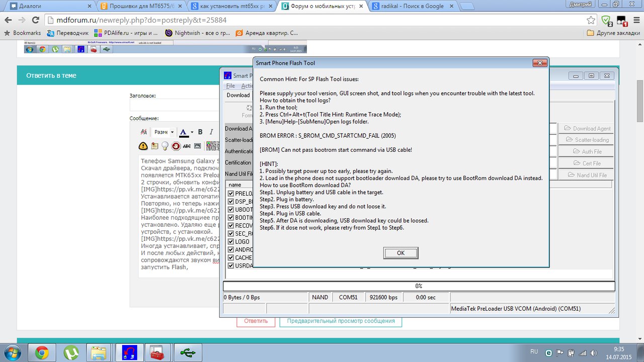
Task: Open the font size dropdown
Action: [x=164, y=132]
